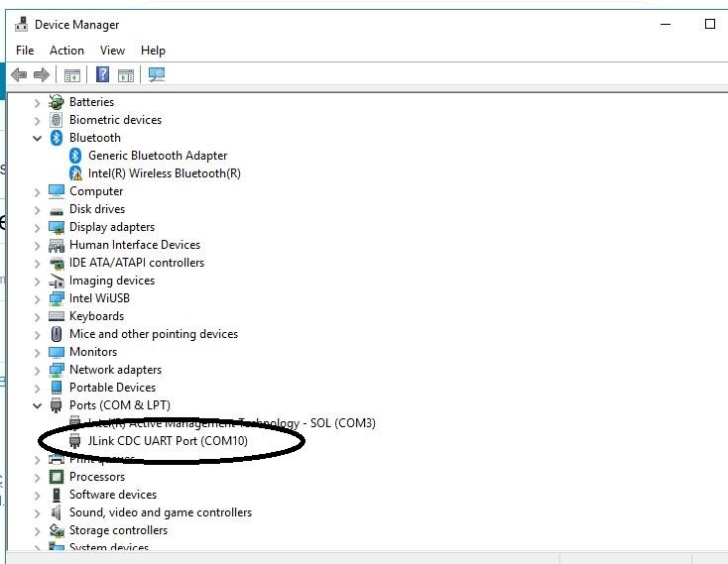Open the File menu

(x=25, y=51)
